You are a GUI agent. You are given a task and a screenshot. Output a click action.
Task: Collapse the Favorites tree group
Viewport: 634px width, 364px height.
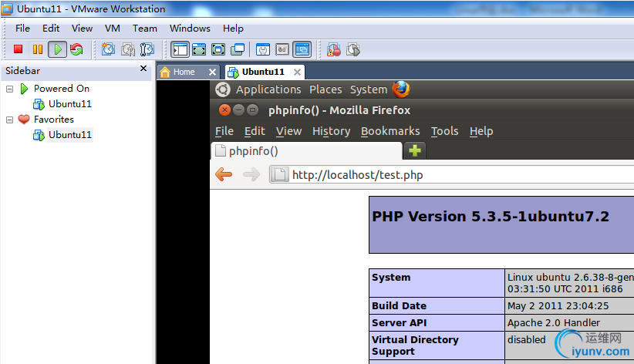pyautogui.click(x=10, y=120)
